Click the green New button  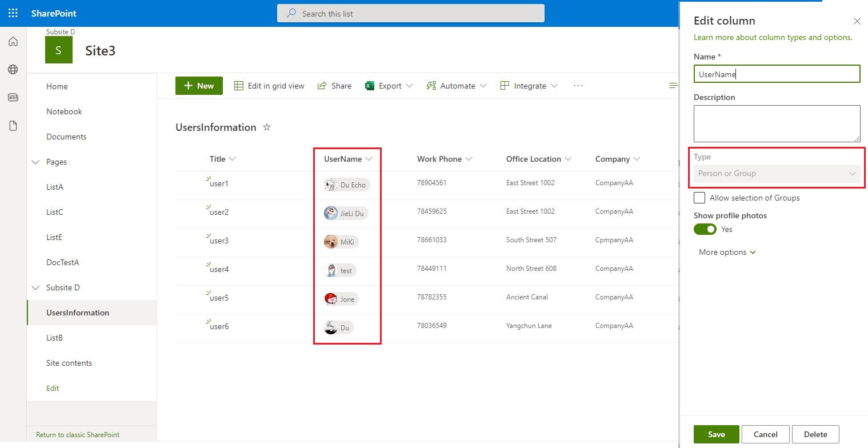pos(199,86)
